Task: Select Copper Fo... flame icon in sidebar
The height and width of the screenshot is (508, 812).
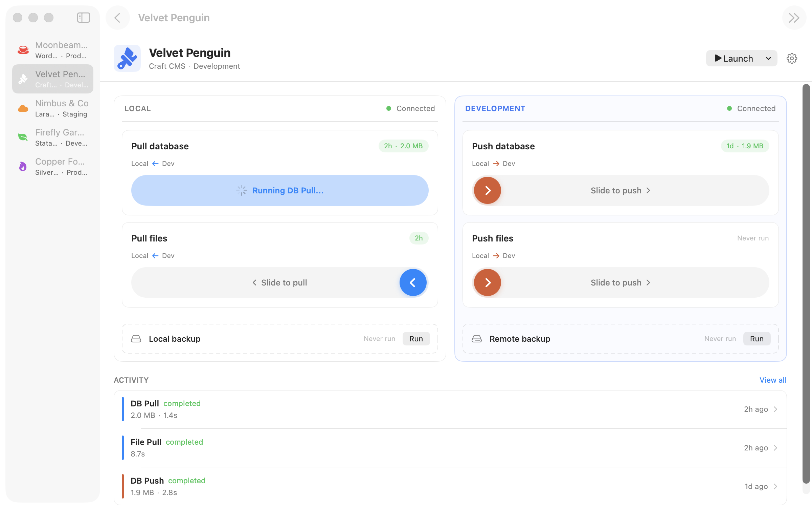Action: coord(23,166)
